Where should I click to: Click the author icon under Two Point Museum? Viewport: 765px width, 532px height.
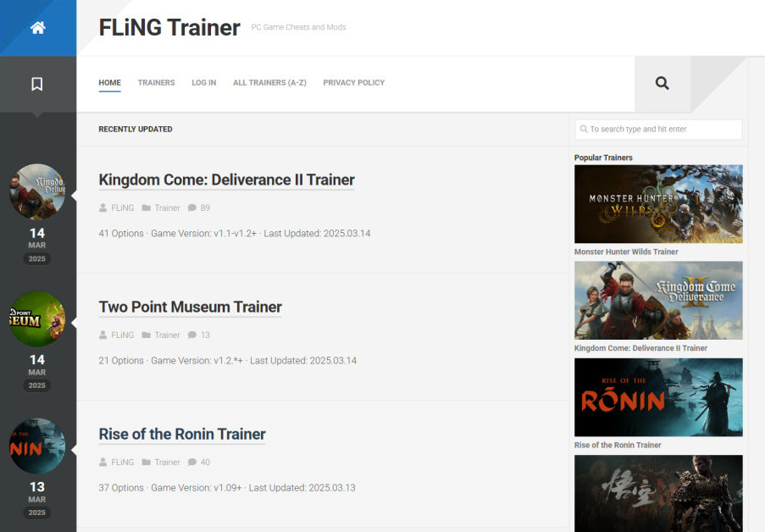[103, 335]
